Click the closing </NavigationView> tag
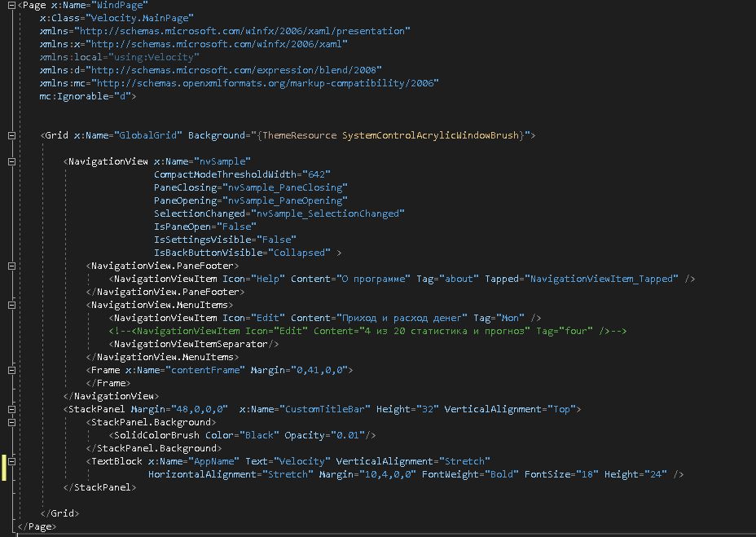The width and height of the screenshot is (756, 537). tap(112, 396)
